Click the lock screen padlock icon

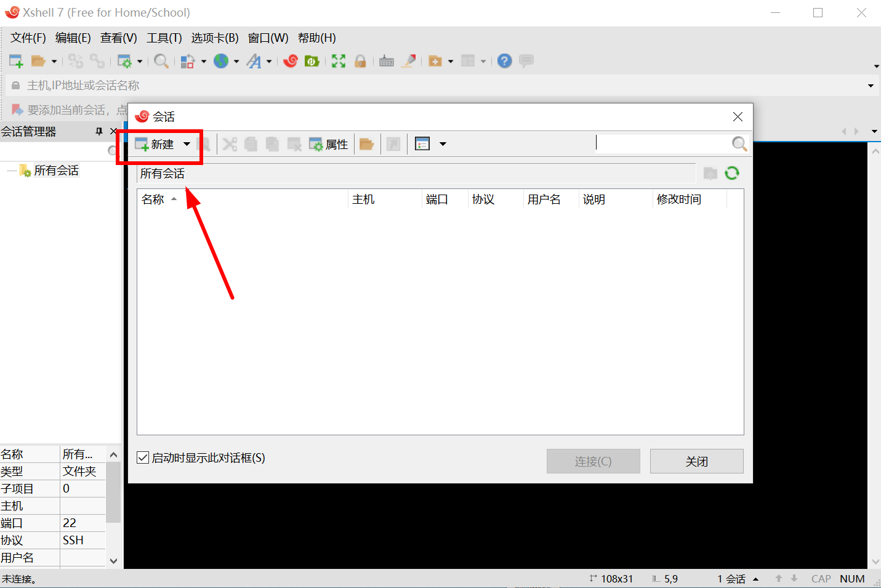361,61
